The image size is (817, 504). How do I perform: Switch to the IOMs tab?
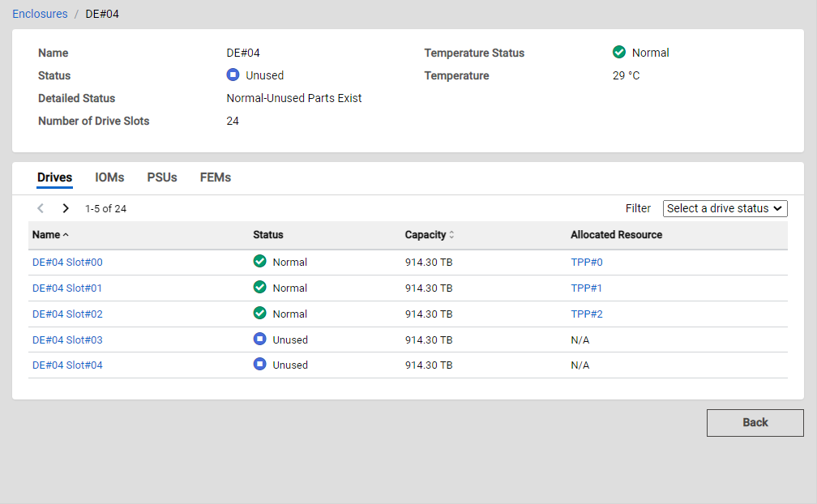[109, 177]
